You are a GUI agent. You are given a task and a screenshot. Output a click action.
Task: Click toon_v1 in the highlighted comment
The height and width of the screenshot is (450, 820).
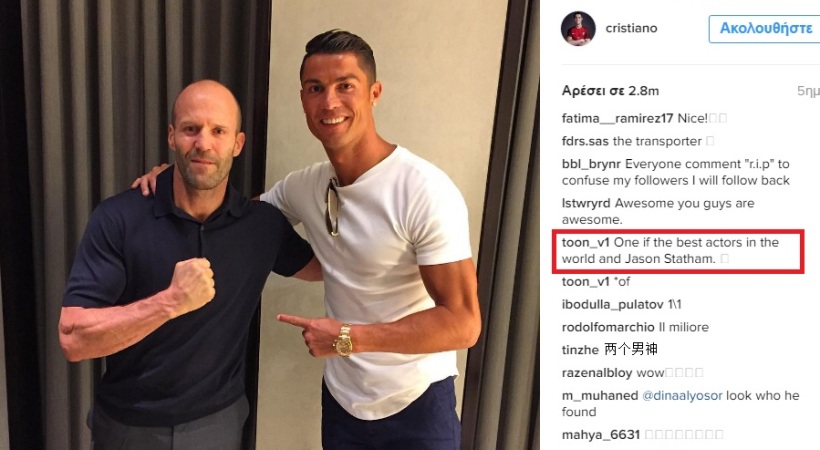(x=585, y=242)
